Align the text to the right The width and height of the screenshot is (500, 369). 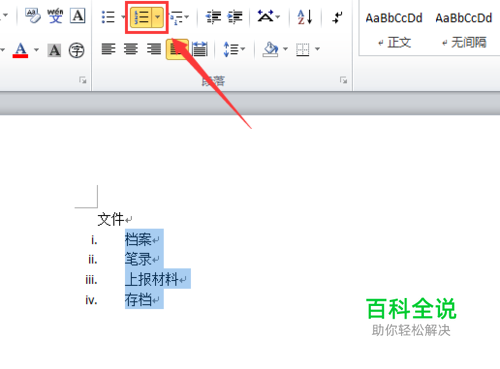[154, 49]
